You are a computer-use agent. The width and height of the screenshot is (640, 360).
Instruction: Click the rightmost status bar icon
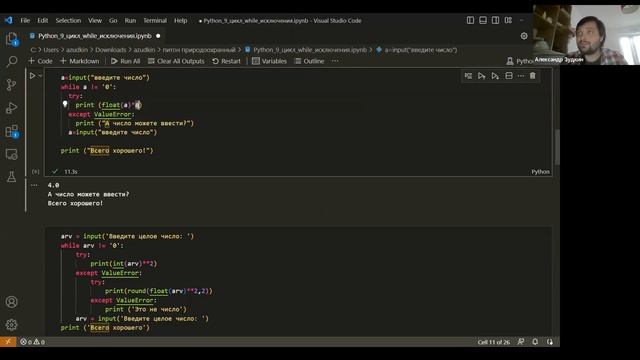(550, 342)
